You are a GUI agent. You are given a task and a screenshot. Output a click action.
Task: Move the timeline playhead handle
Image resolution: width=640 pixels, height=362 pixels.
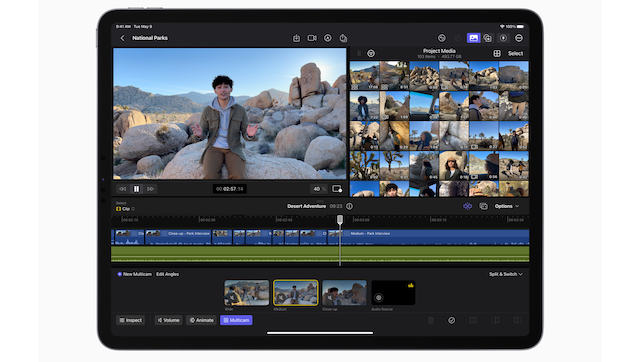pyautogui.click(x=340, y=220)
